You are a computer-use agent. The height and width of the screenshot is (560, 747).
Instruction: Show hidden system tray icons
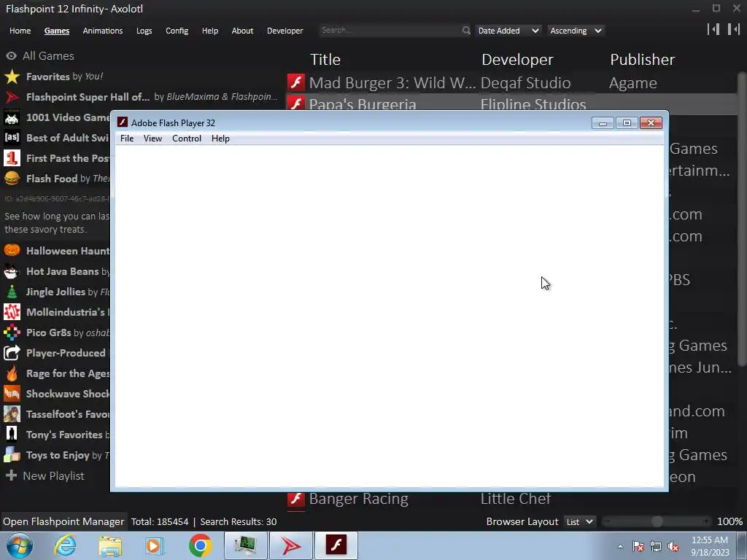620,546
